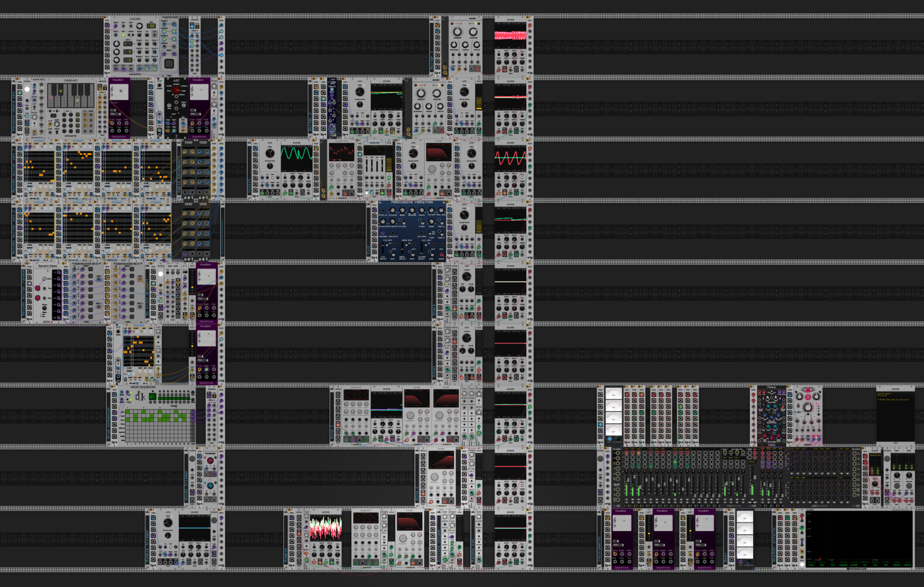This screenshot has width=924, height=587.
Task: Click the Guitar 1 resonator right large knob
Action: 473,31
